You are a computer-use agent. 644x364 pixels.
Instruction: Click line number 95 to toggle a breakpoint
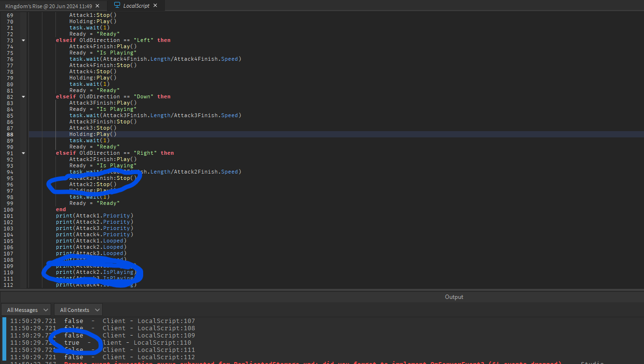(11, 177)
